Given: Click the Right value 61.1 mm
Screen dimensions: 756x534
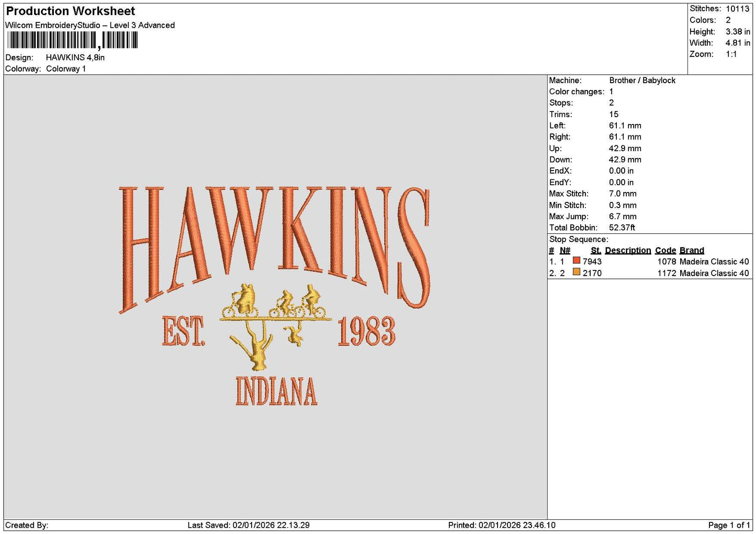Looking at the screenshot, I should tap(625, 137).
